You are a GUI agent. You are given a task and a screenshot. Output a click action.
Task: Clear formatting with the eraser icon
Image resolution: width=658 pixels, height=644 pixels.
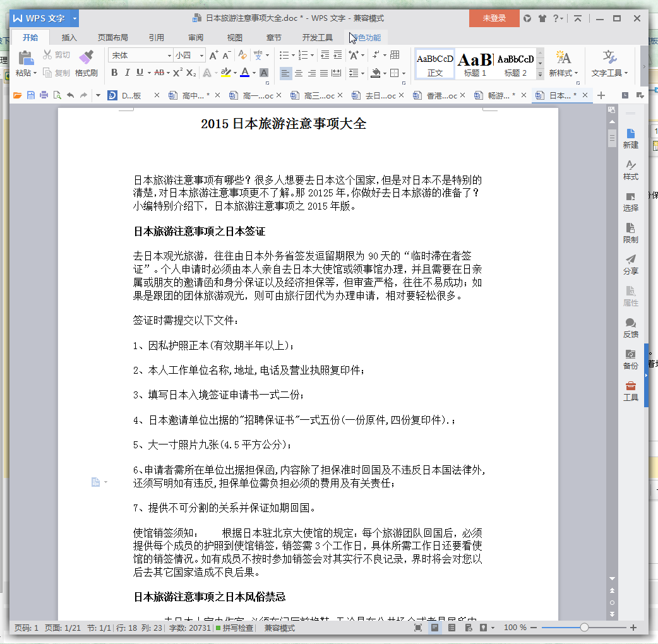tap(242, 55)
